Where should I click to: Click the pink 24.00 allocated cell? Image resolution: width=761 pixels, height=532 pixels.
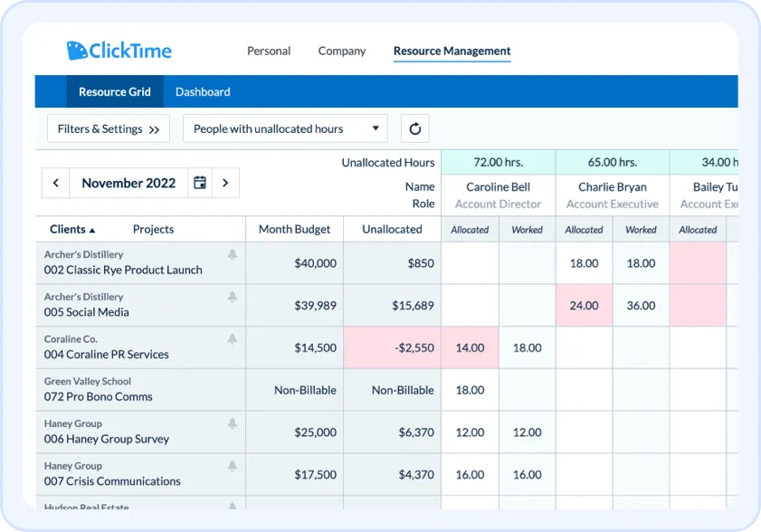(x=585, y=305)
